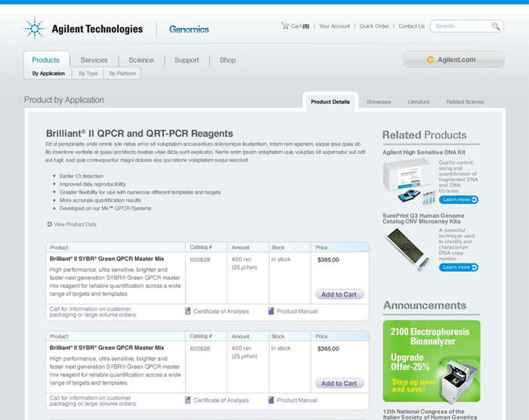This screenshot has width=529, height=420.
Task: Open the first row's Product Manual link
Action: (297, 311)
